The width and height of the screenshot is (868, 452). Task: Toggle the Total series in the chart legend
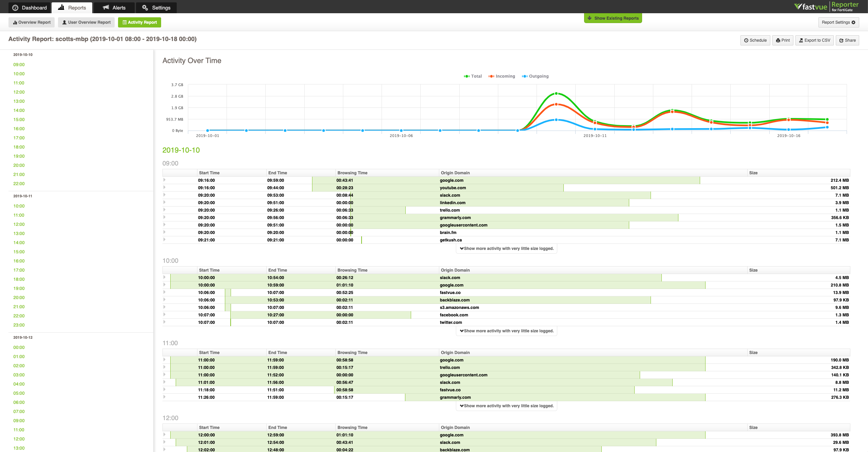(x=473, y=76)
